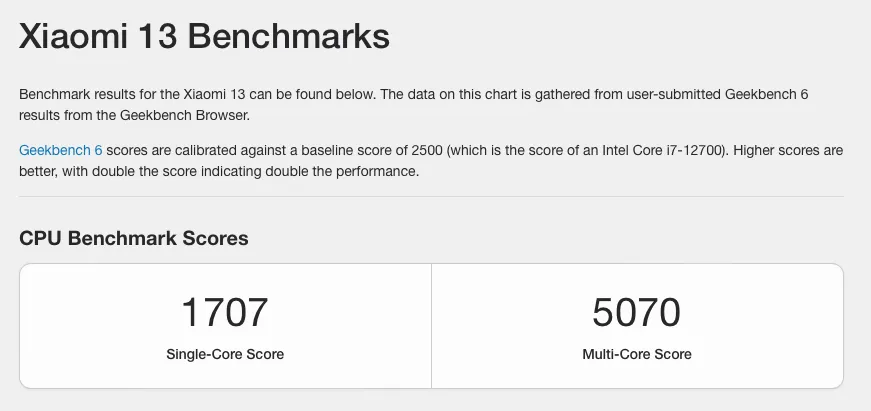
Task: Click the Single-Core Score label
Action: point(225,354)
